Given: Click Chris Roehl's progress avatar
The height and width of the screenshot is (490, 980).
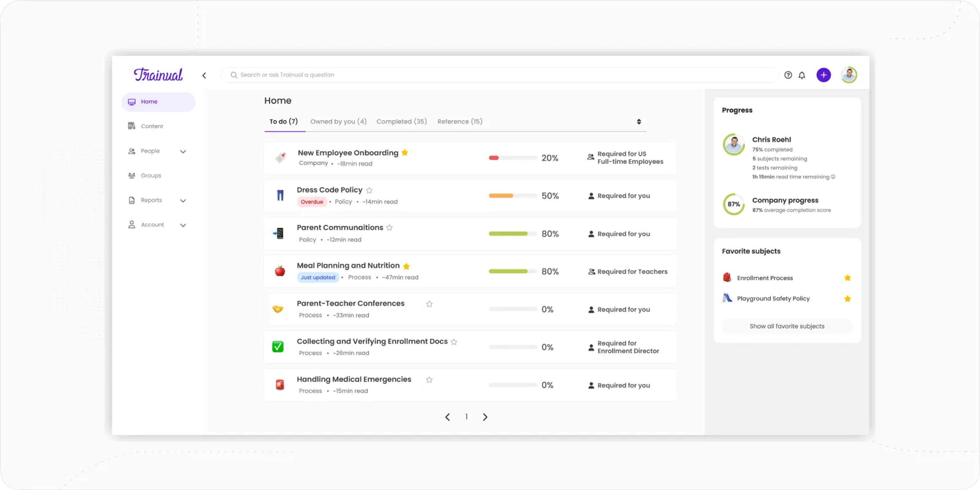Looking at the screenshot, I should point(734,144).
